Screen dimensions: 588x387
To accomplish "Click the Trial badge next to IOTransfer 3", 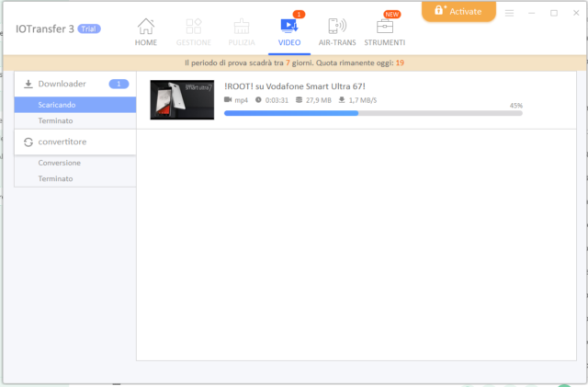I will click(89, 28).
